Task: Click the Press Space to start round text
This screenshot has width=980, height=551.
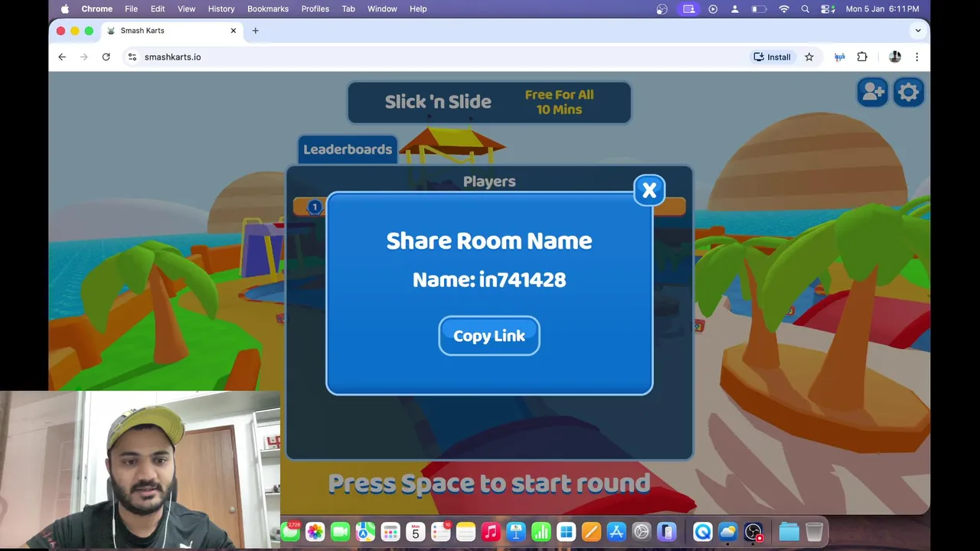Action: click(x=489, y=484)
